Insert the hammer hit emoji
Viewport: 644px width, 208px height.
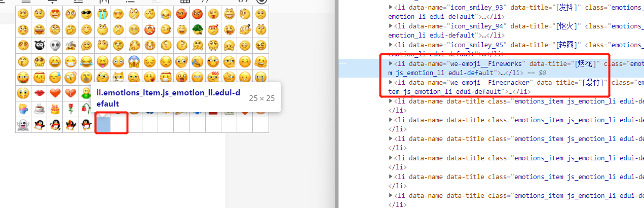tap(70, 46)
